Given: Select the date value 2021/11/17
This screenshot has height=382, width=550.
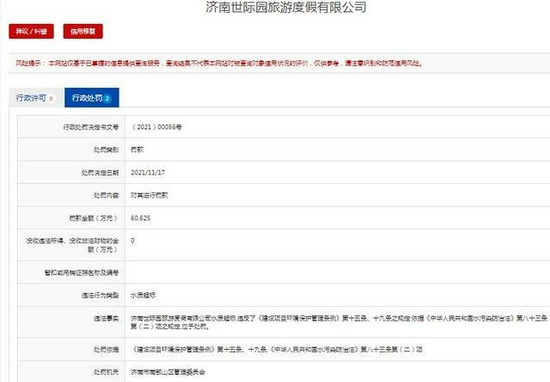Looking at the screenshot, I should click(x=148, y=173).
